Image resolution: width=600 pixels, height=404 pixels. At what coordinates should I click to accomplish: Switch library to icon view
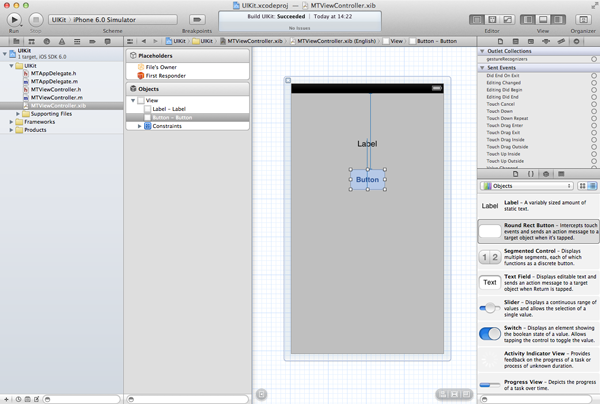coord(582,186)
